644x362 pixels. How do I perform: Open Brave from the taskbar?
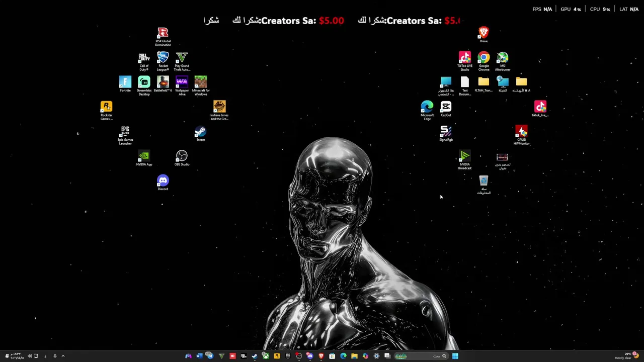pyautogui.click(x=321, y=356)
